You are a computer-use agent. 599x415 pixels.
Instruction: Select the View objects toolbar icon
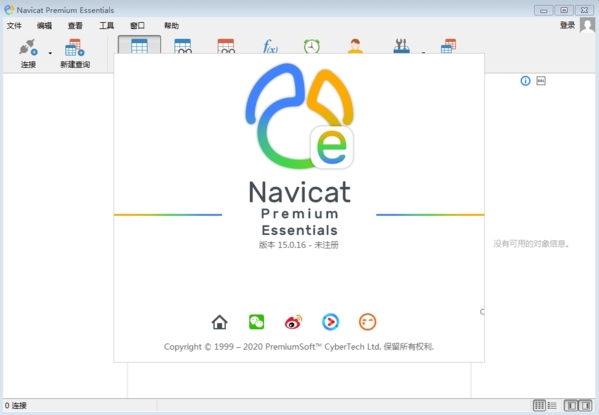(x=183, y=45)
